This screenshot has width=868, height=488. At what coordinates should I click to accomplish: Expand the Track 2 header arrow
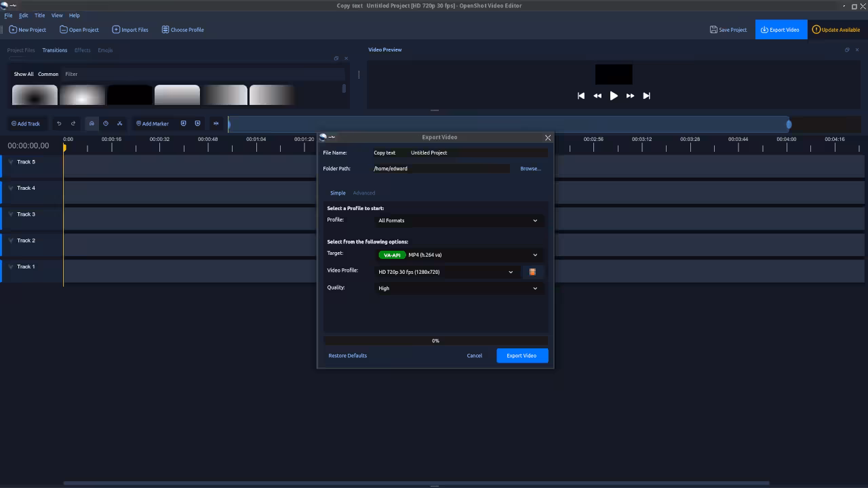10,241
